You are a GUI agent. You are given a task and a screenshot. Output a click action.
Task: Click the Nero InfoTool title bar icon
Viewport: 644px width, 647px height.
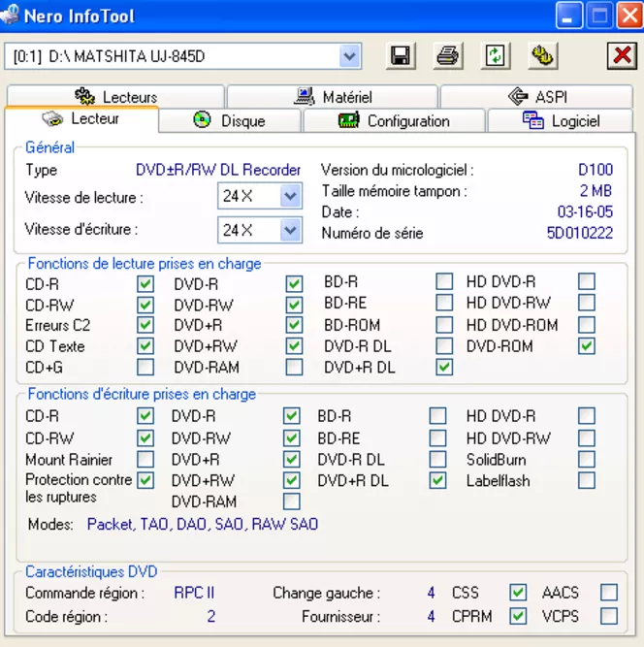10,15
